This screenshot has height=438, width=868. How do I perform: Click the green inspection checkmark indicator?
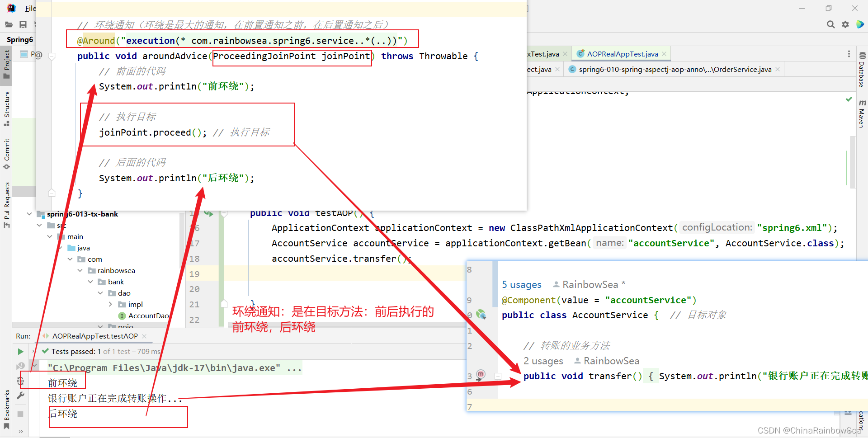coord(849,99)
